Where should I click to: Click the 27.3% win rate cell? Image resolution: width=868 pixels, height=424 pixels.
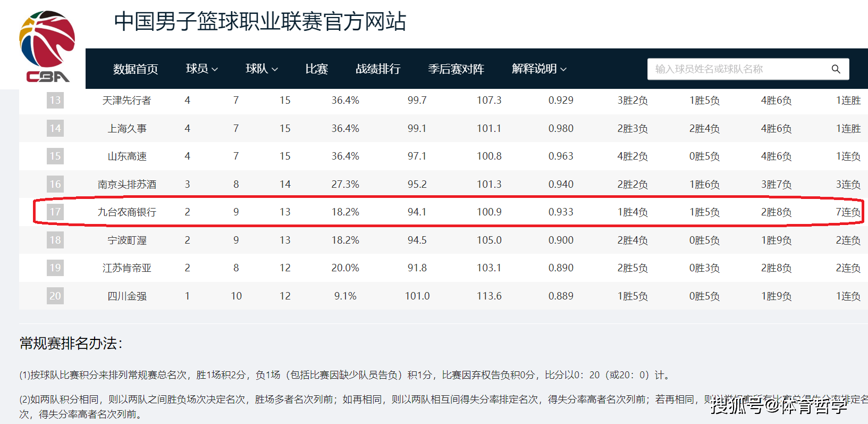(x=345, y=185)
